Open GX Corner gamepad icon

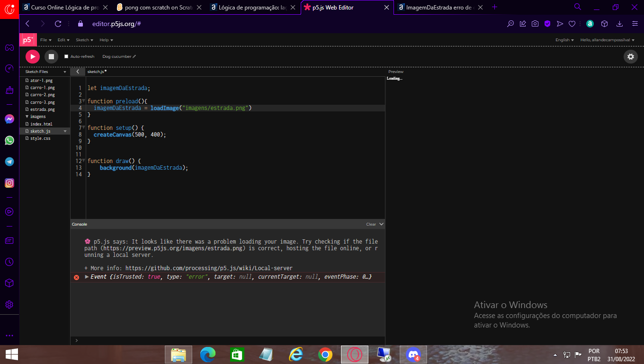pyautogui.click(x=9, y=47)
